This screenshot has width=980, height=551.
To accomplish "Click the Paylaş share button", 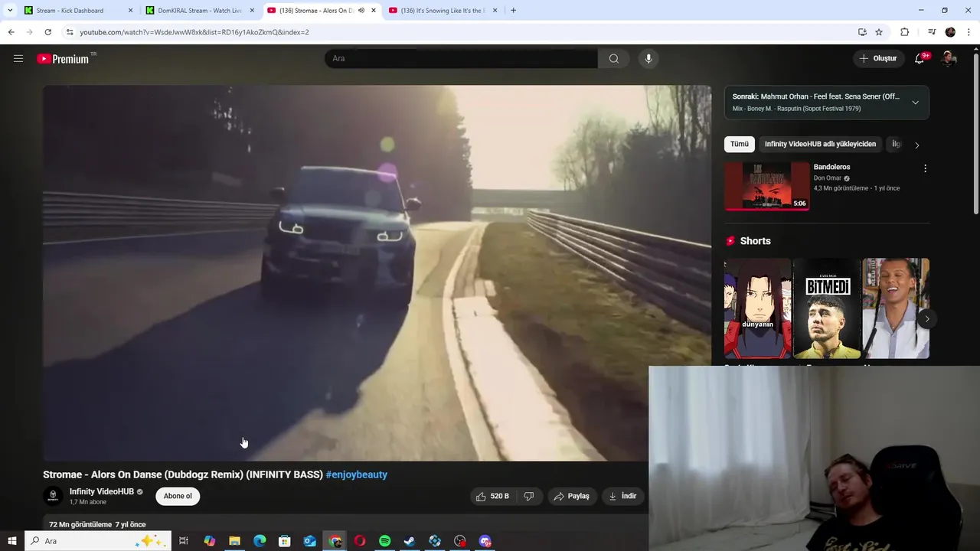I will pyautogui.click(x=571, y=496).
